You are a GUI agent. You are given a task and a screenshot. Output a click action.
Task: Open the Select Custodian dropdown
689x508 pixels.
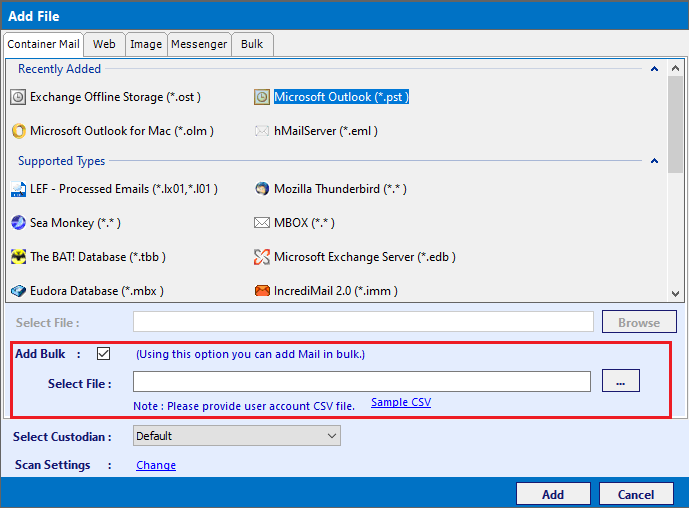237,436
